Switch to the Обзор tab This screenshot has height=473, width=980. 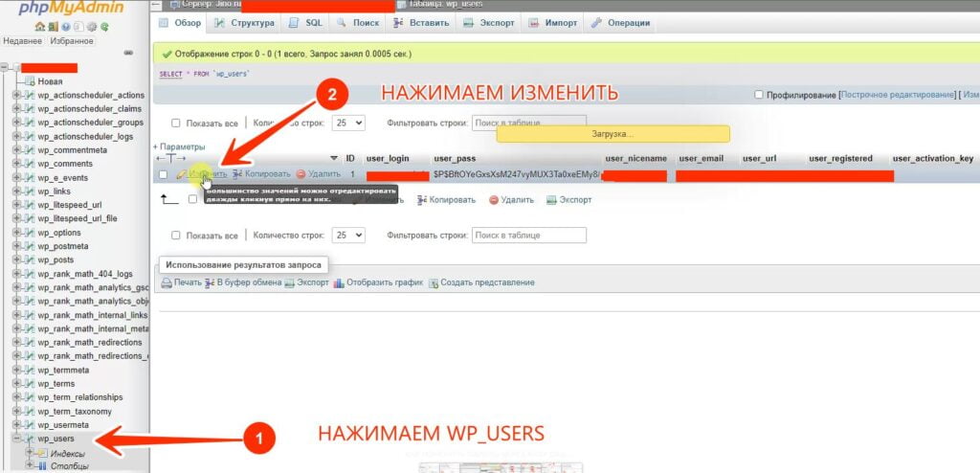tap(180, 23)
